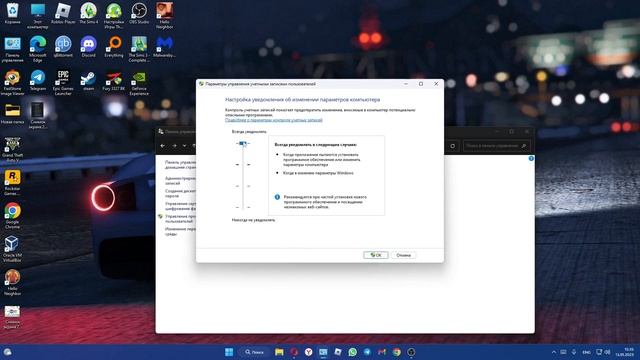Open the Everything search desktop shortcut
Screen dimensions: 640x360
[x=113, y=47]
